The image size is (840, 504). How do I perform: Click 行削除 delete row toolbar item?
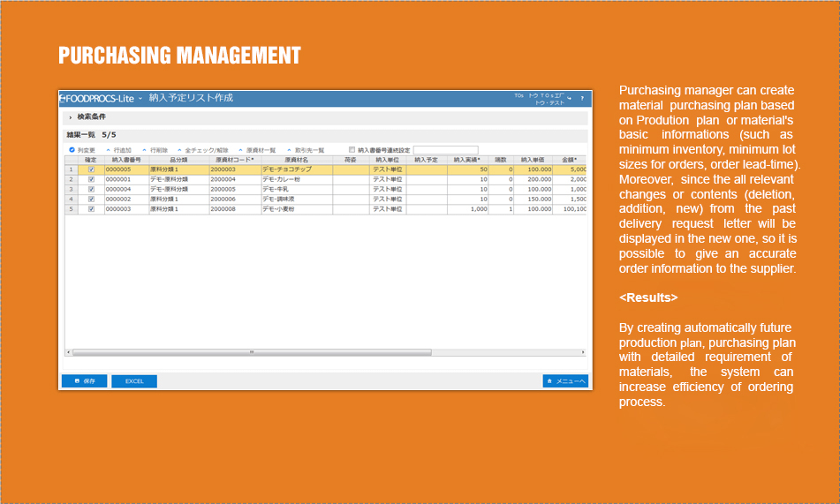(x=155, y=150)
